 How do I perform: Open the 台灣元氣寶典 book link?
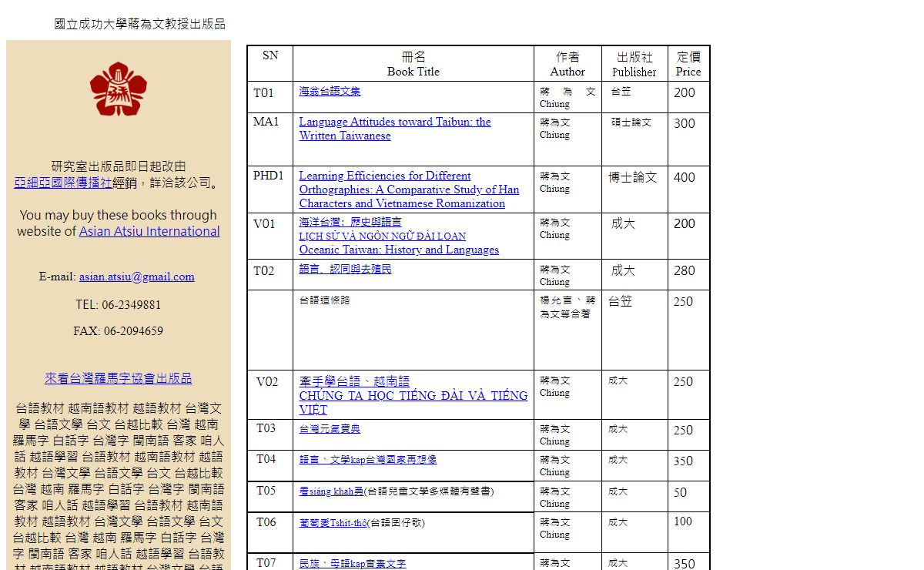(x=330, y=428)
